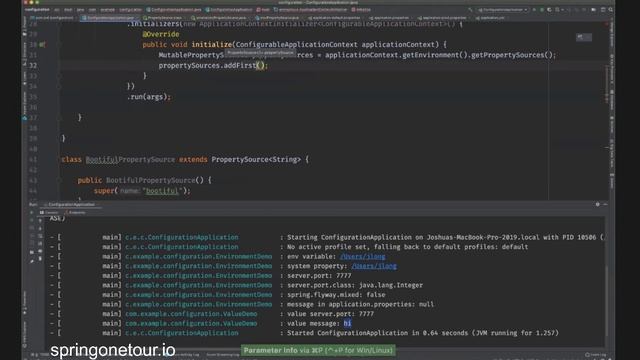The height and width of the screenshot is (360, 640).
Task: Click '@Override' annotation in the editor
Action: coord(160,34)
